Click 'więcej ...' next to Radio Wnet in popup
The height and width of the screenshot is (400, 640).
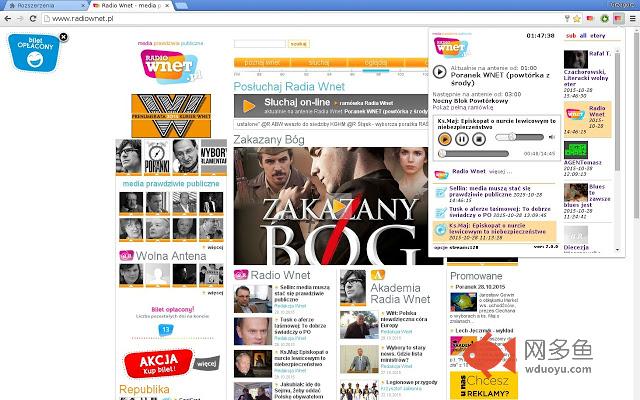click(500, 171)
